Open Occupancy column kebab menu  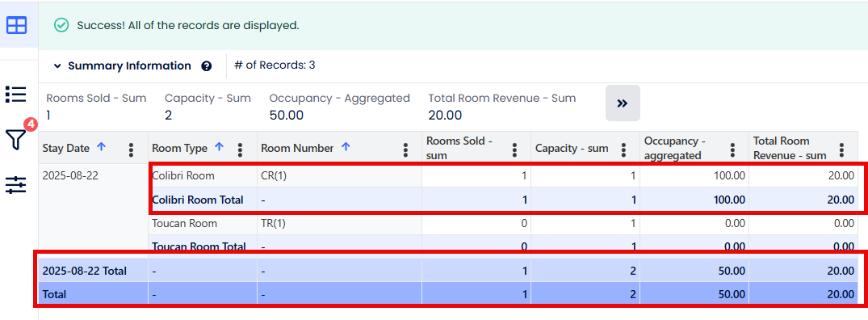click(x=733, y=149)
